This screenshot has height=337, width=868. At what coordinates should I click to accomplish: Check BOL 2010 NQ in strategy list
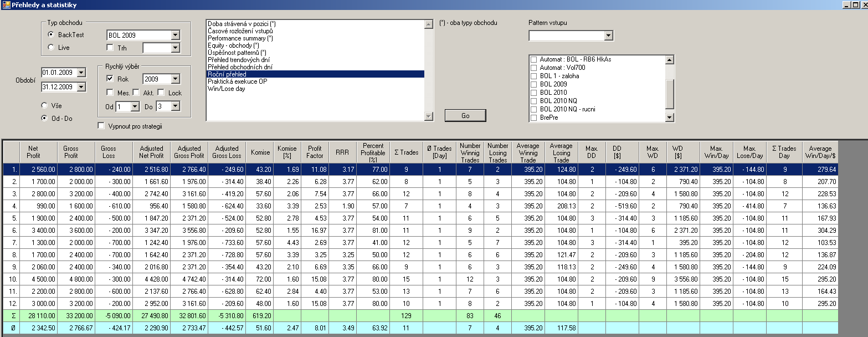coord(534,101)
